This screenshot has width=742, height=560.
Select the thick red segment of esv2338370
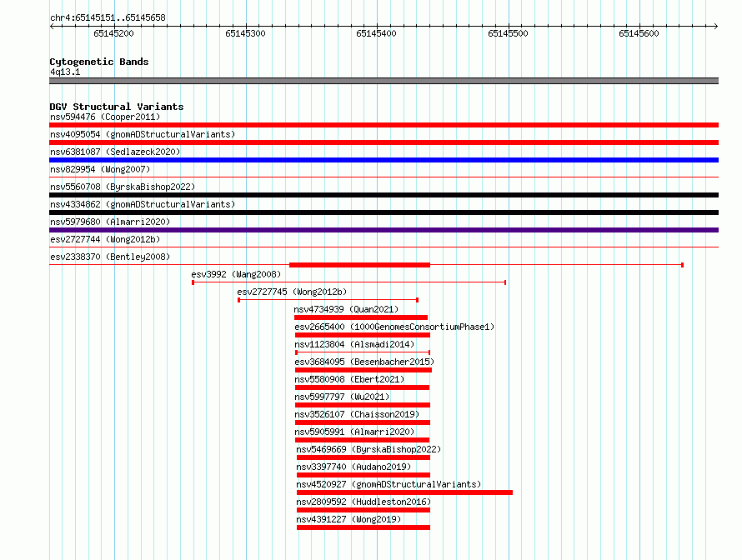359,265
